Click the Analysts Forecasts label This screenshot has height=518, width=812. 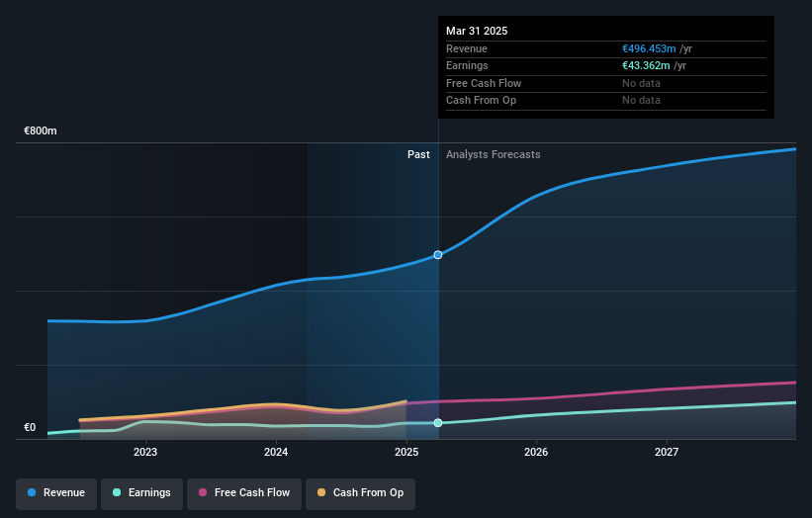493,155
